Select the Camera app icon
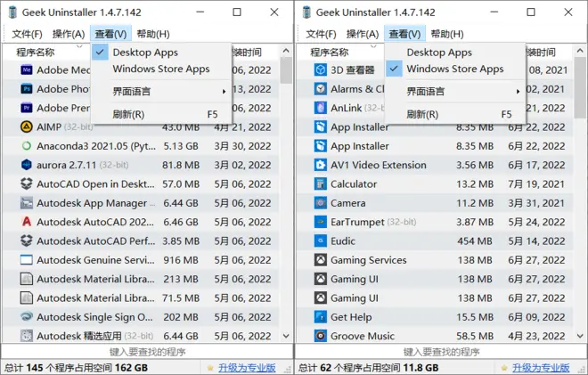 coord(320,203)
